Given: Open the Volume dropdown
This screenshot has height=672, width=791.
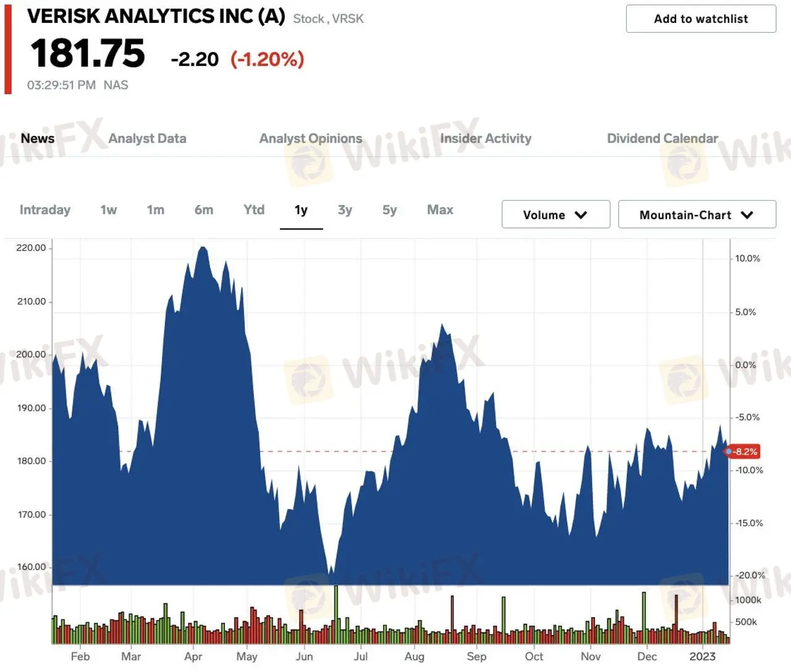Looking at the screenshot, I should click(x=556, y=214).
